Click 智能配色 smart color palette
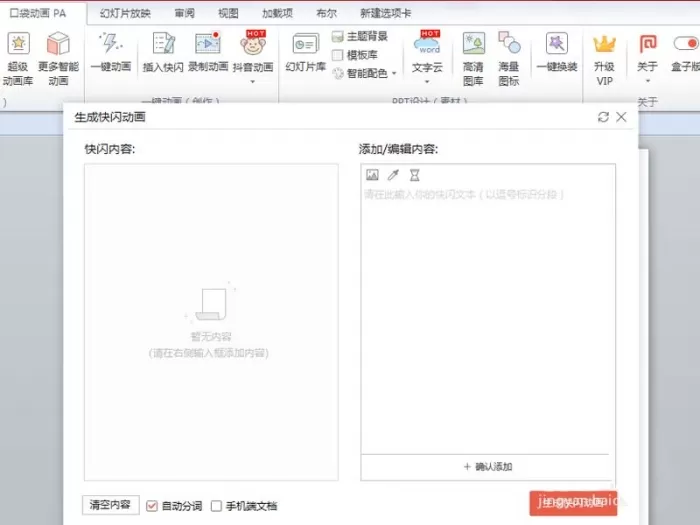 tap(361, 73)
